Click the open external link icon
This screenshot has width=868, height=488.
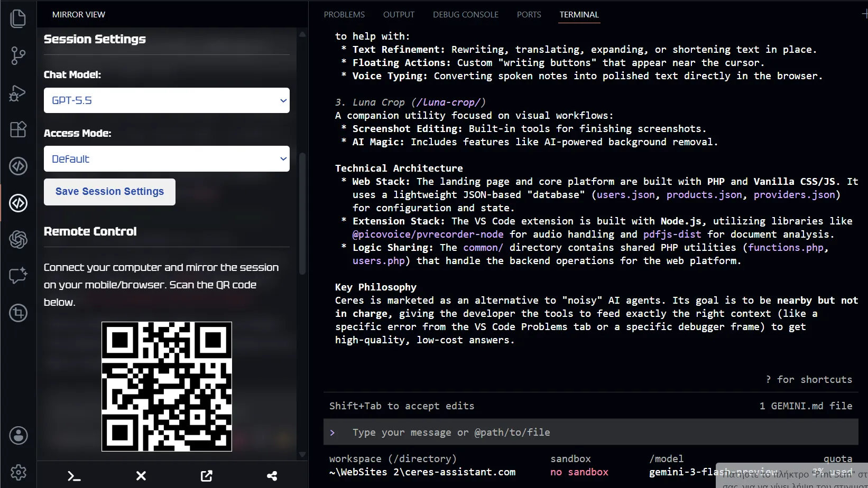(x=207, y=476)
